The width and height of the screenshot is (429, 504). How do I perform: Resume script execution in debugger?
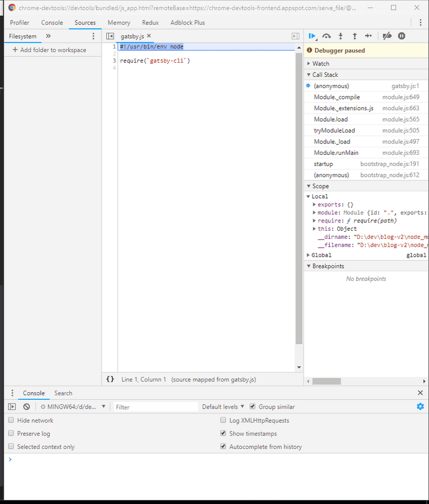[x=312, y=36]
